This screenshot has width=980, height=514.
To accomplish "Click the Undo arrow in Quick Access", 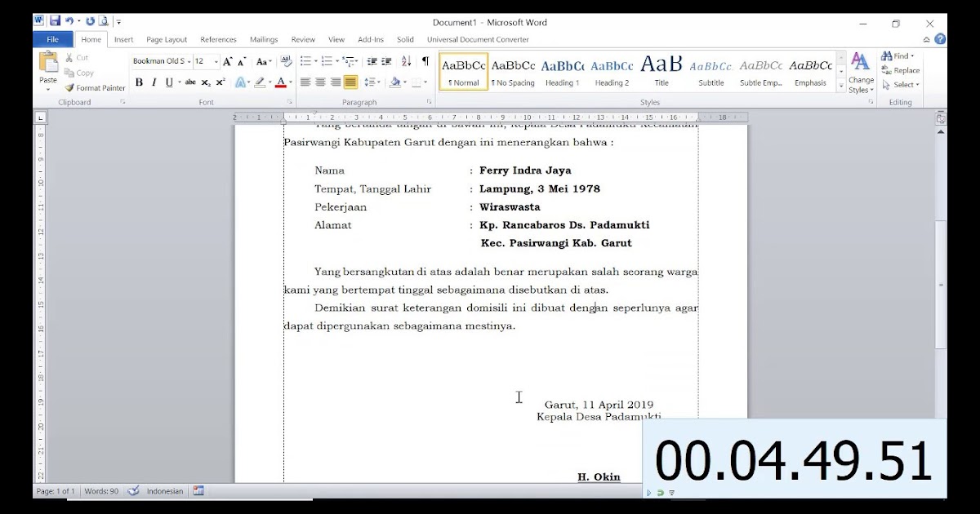I will point(69,21).
